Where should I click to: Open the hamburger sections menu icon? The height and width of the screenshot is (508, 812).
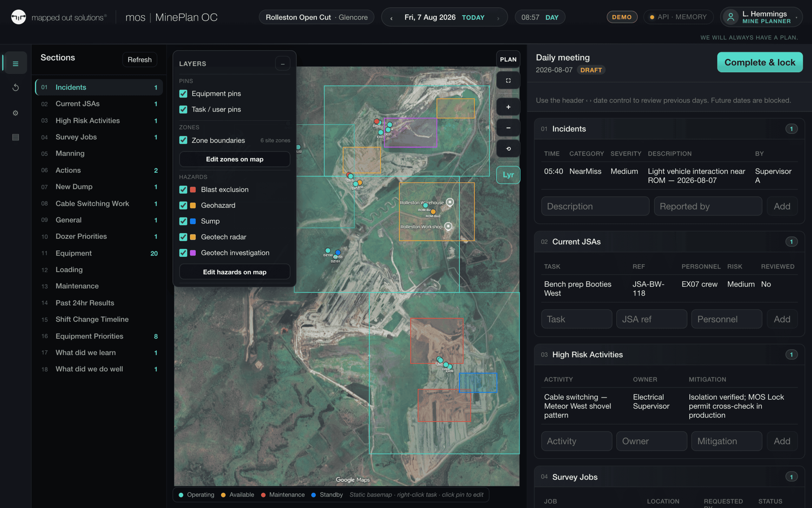[16, 63]
